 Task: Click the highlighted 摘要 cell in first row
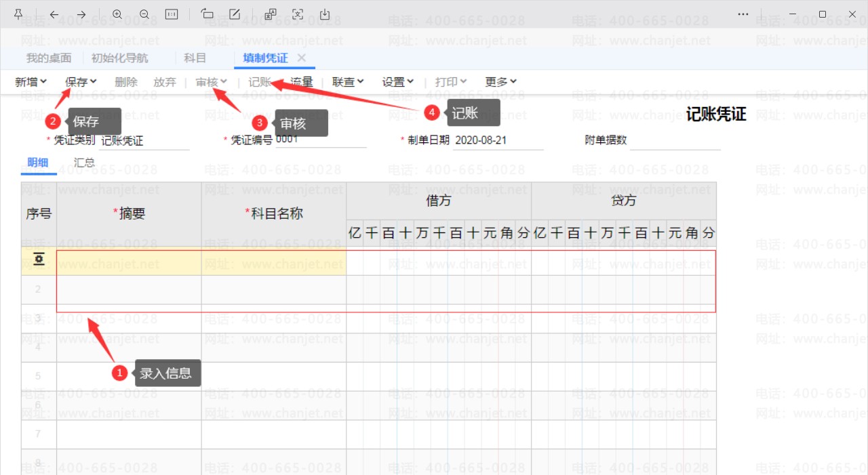[129, 261]
